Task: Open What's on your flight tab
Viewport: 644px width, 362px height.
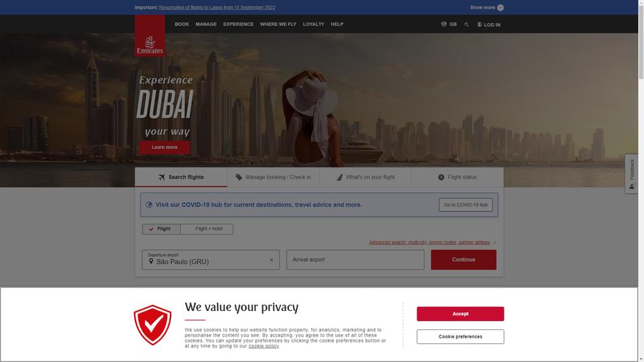Action: click(366, 177)
